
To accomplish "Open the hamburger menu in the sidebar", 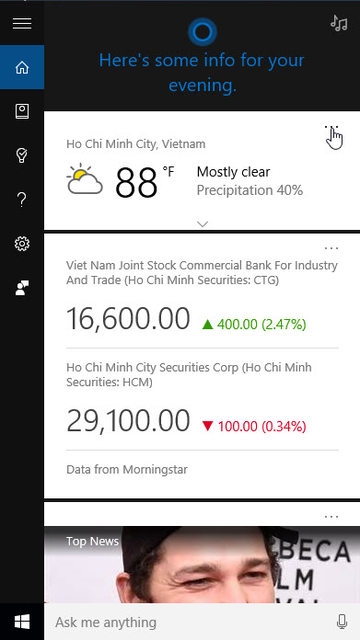I will tap(22, 23).
